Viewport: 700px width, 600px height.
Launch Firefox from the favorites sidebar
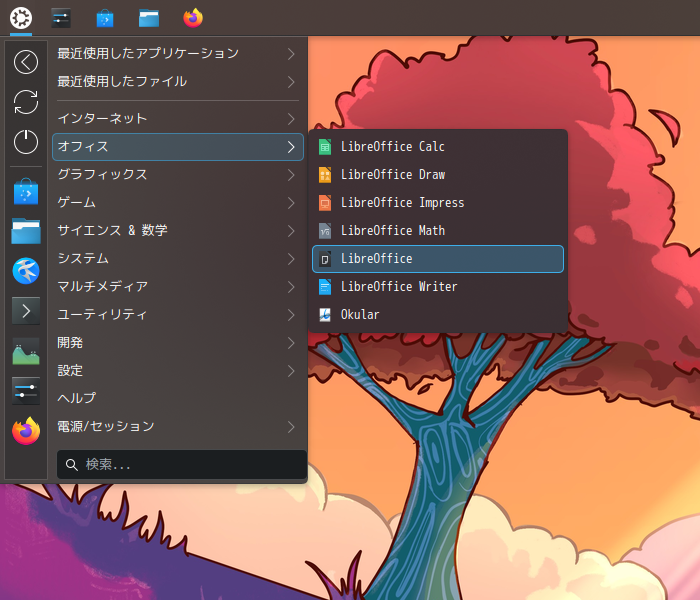(x=26, y=431)
